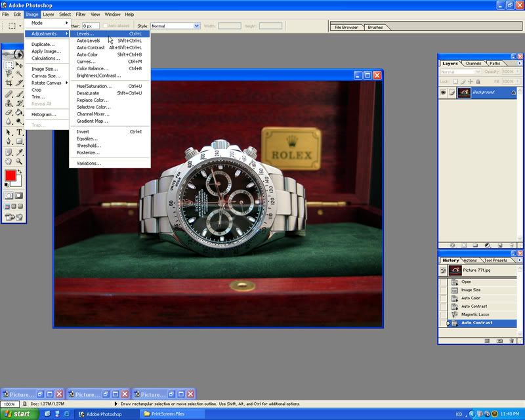Set history brush source beside Open state
This screenshot has height=420, width=525.
(443, 282)
